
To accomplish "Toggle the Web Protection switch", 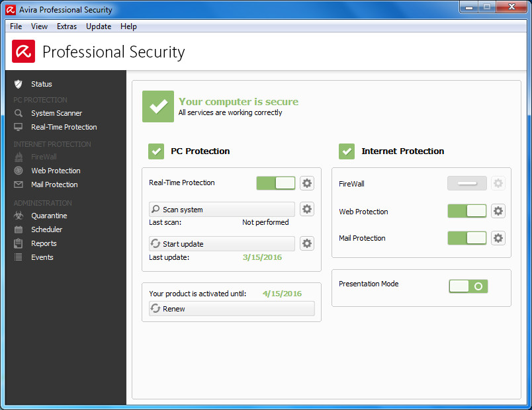I will [467, 211].
